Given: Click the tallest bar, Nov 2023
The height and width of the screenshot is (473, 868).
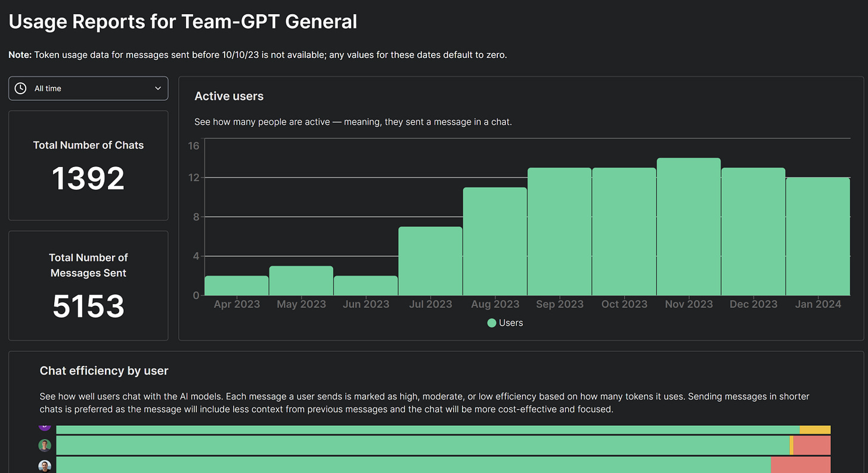Looking at the screenshot, I should (689, 227).
